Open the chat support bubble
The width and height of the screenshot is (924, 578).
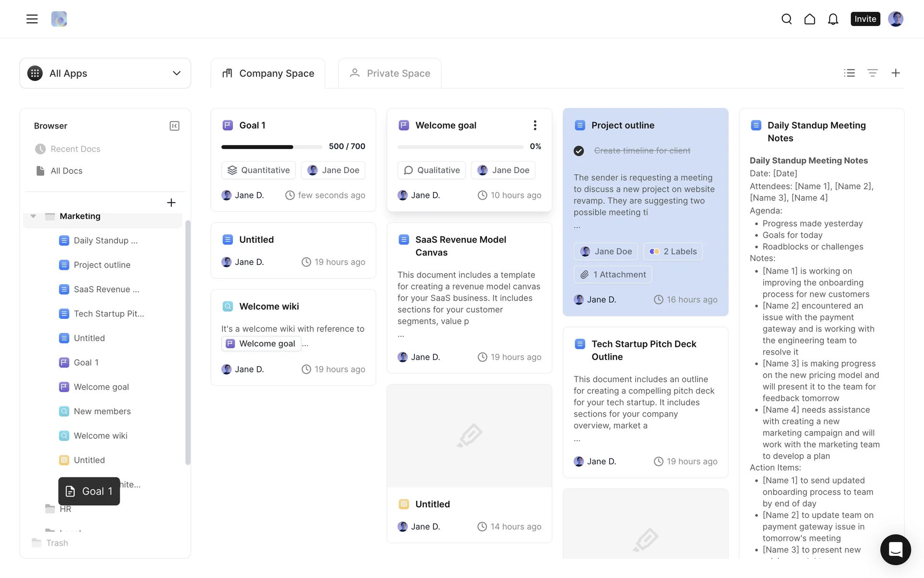[895, 549]
